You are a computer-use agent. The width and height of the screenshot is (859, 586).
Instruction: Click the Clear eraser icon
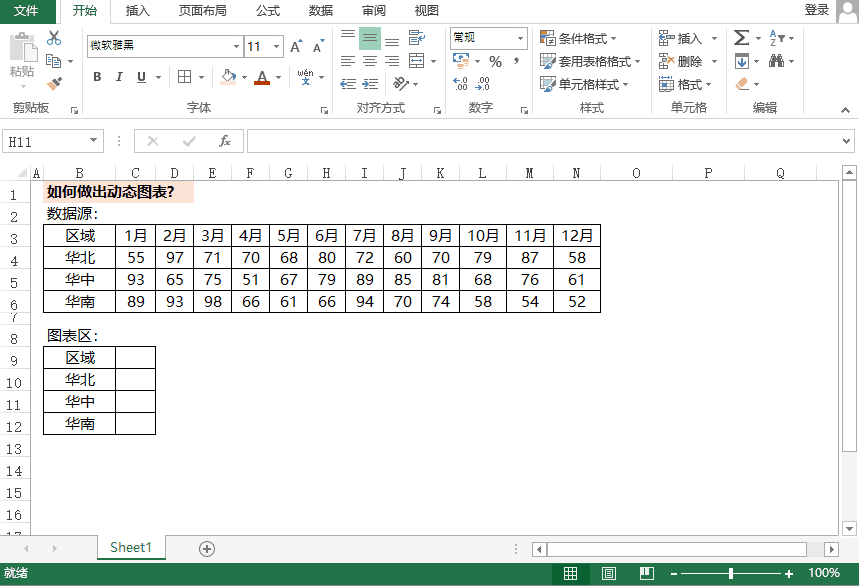pyautogui.click(x=742, y=84)
